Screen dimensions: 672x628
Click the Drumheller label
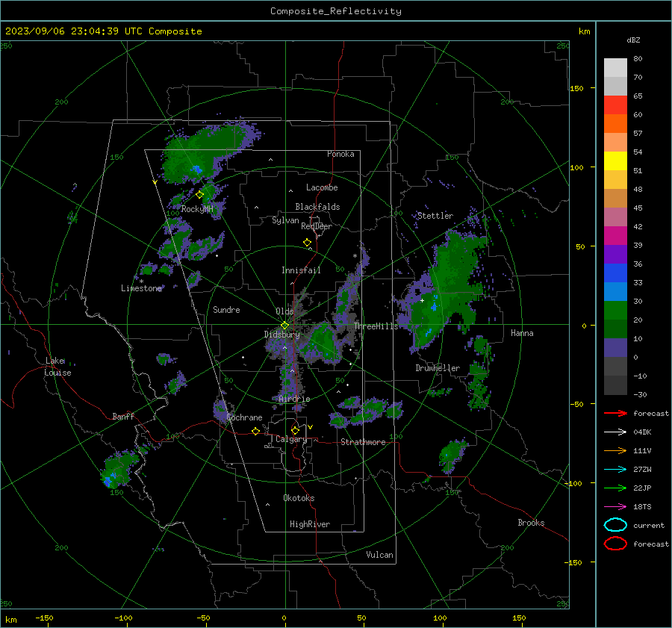(x=438, y=368)
